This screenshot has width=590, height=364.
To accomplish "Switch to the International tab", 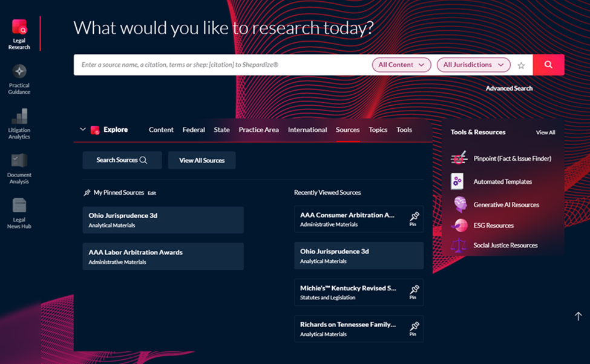I will 307,130.
